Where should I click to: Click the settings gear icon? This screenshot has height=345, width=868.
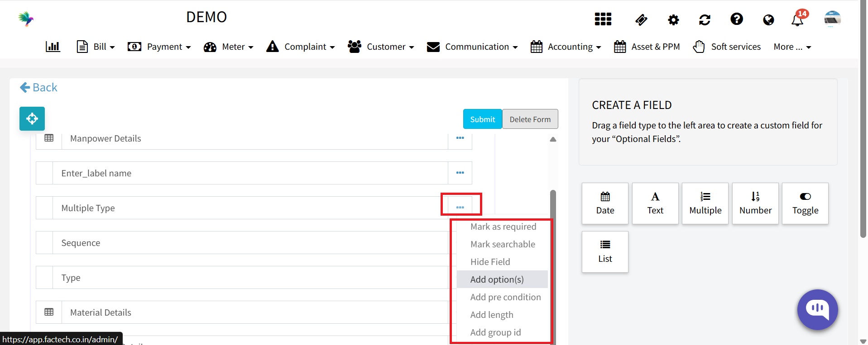(x=673, y=20)
